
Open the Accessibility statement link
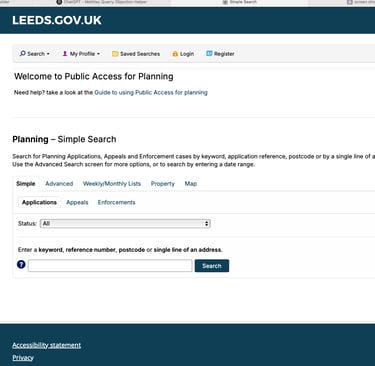47,345
